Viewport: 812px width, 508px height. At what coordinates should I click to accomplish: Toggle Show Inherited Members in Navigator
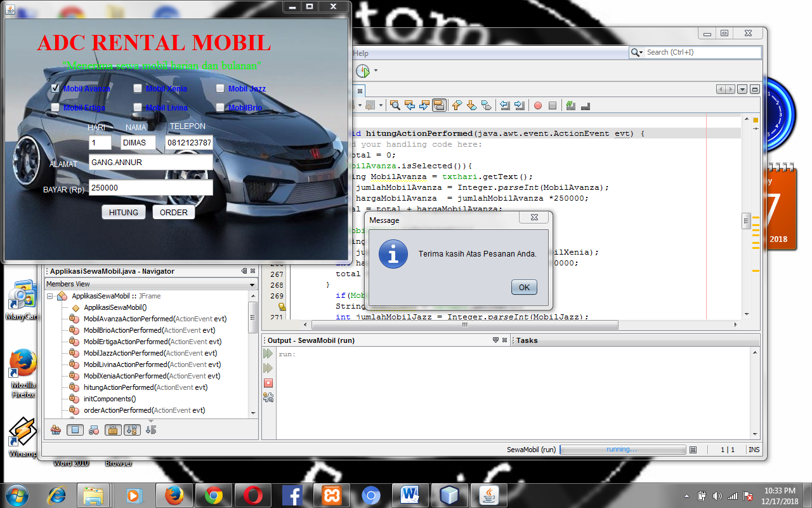[x=56, y=430]
